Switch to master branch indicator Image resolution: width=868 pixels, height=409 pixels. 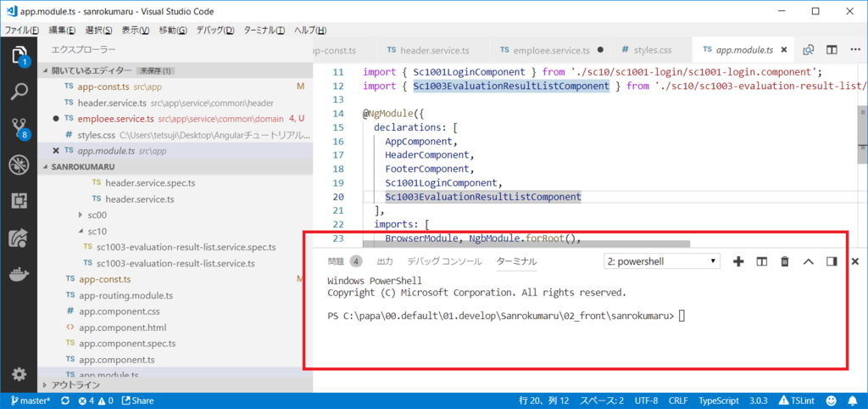pyautogui.click(x=31, y=401)
